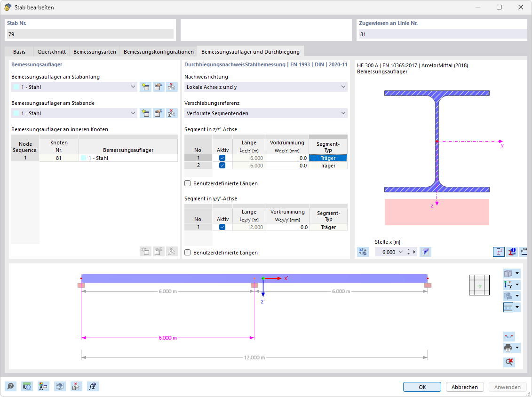Screen dimensions: 532x397
Task: Confirm the dialog with OK
Action: pos(422,387)
